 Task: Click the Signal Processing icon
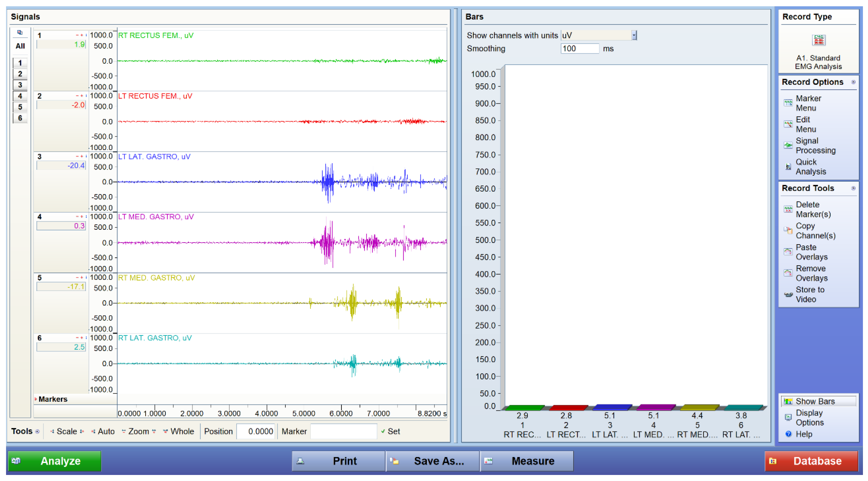788,145
